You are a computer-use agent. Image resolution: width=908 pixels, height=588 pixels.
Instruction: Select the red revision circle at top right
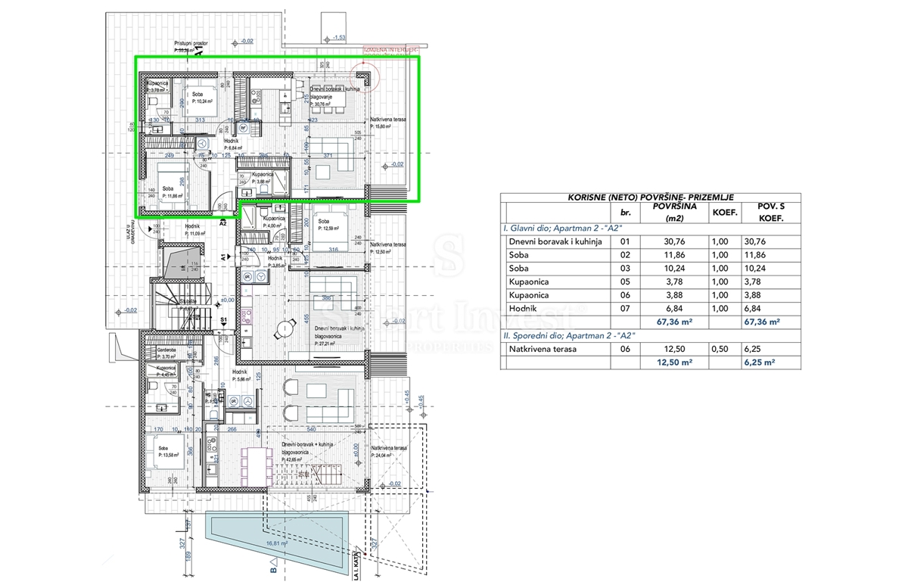[x=362, y=79]
